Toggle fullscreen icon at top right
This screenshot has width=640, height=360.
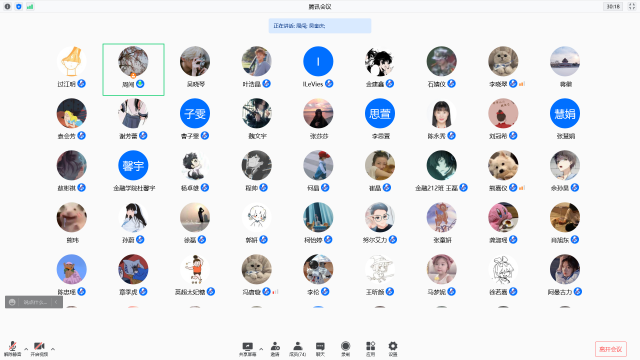[632, 7]
